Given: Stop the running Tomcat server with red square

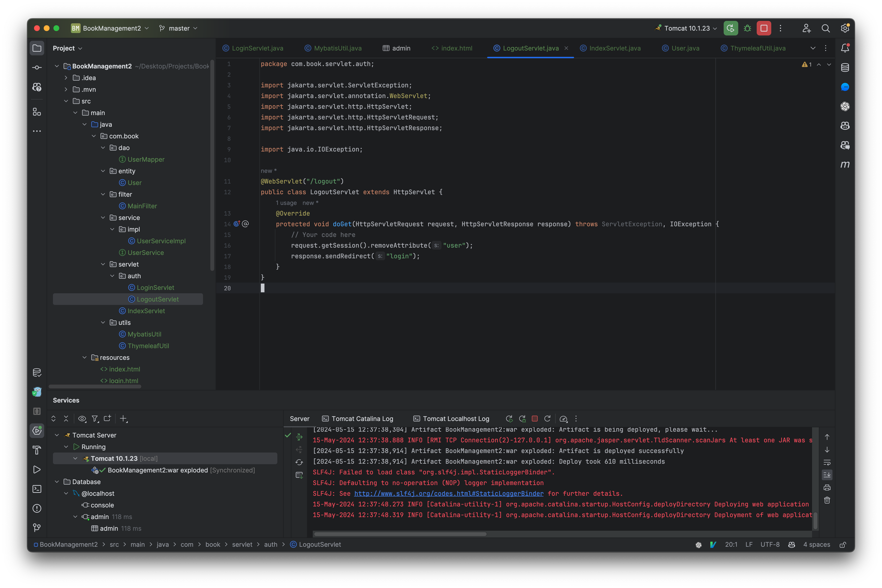Looking at the screenshot, I should (x=763, y=28).
